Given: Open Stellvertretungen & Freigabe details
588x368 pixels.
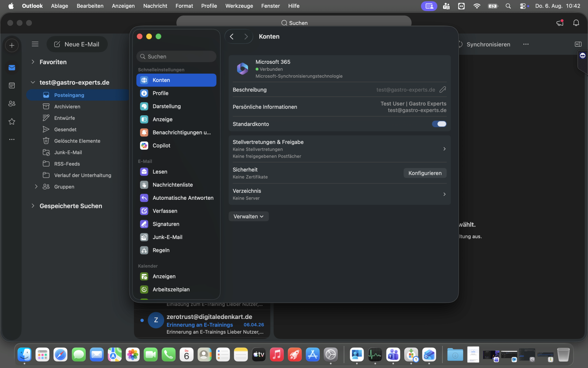Looking at the screenshot, I should [339, 149].
